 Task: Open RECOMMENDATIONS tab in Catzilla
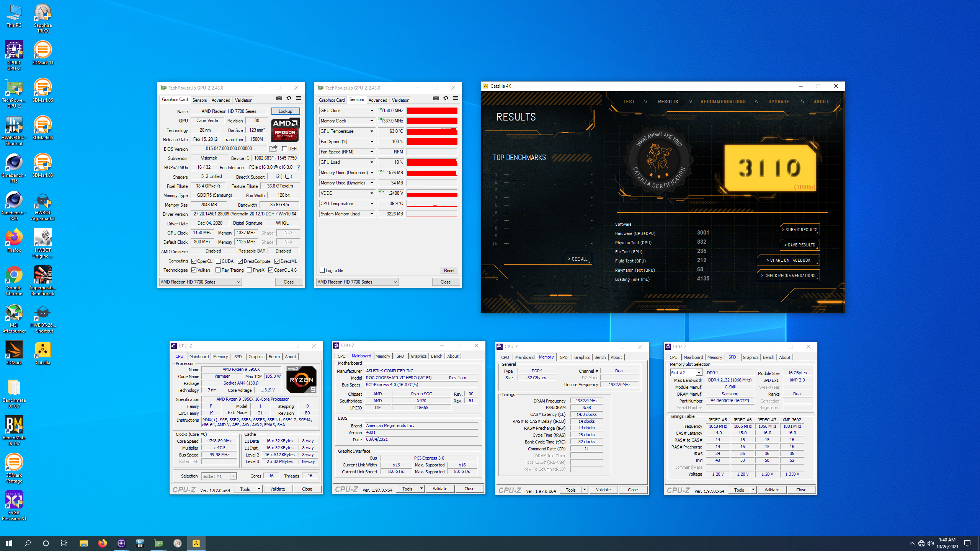(x=723, y=102)
